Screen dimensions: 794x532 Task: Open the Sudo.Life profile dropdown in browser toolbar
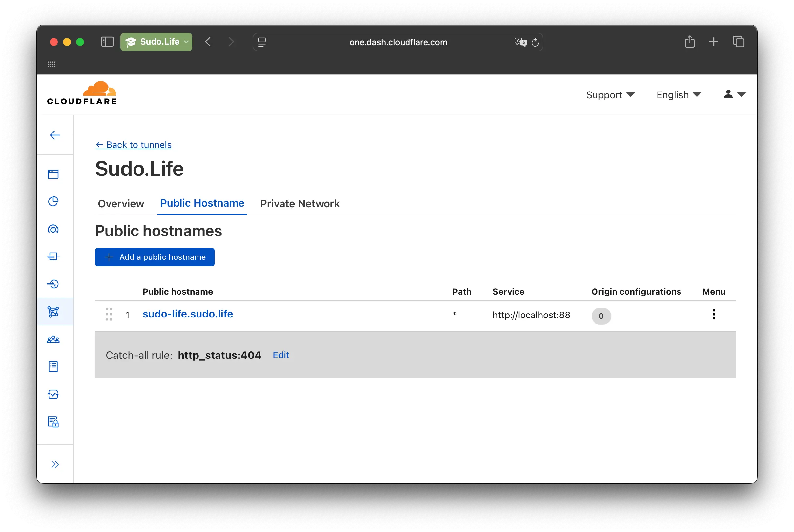156,42
